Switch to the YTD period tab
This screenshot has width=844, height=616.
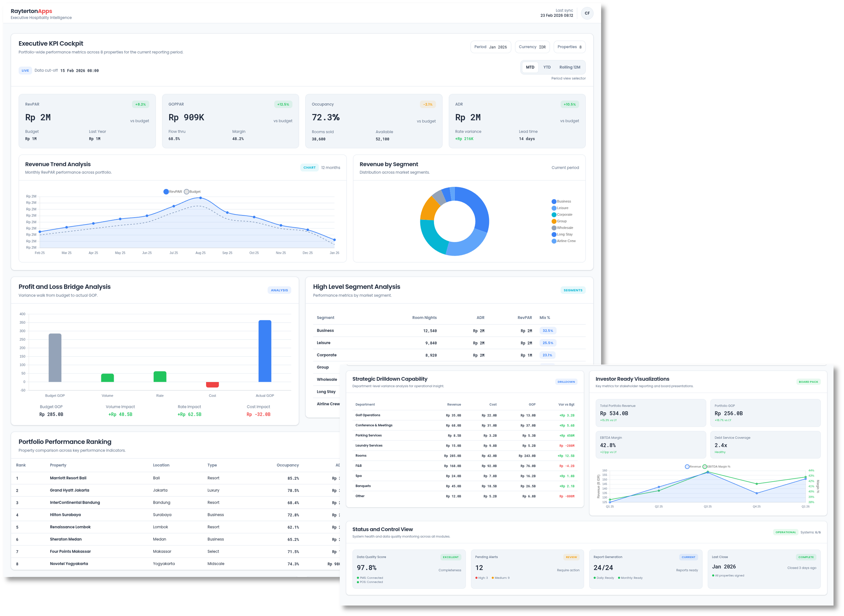tap(547, 67)
